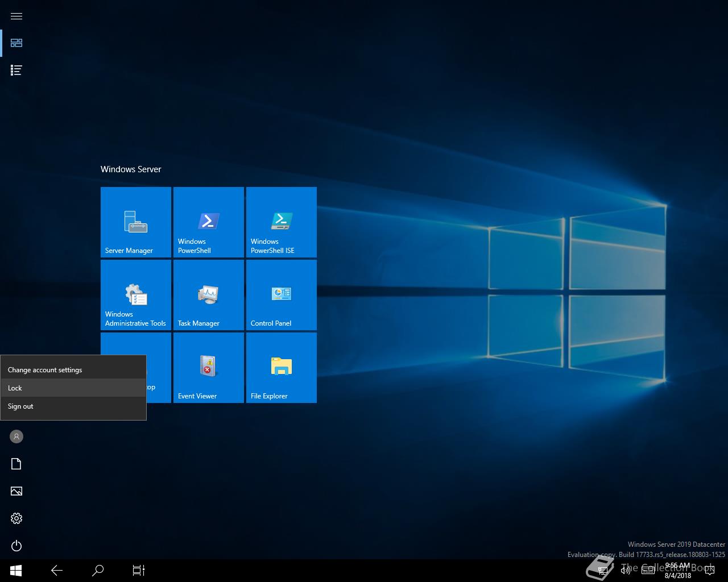This screenshot has width=728, height=582.
Task: Open taskbar Search magnifier
Action: [x=98, y=570]
